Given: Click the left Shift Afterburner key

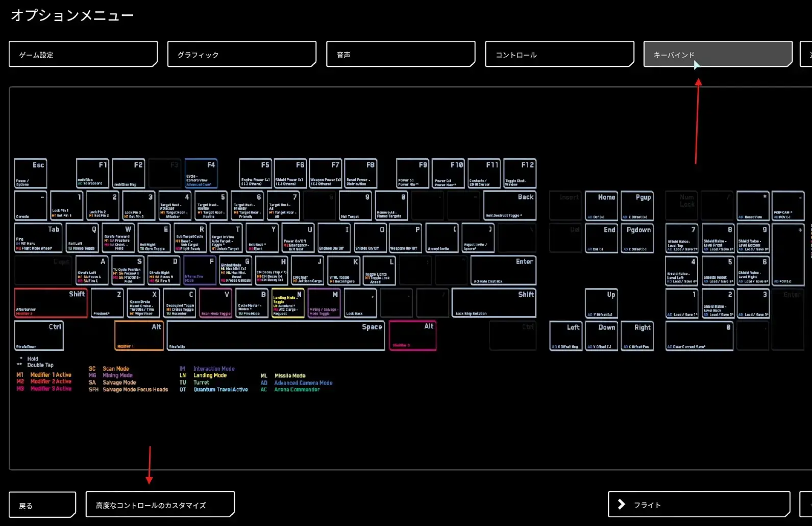Looking at the screenshot, I should [x=51, y=303].
